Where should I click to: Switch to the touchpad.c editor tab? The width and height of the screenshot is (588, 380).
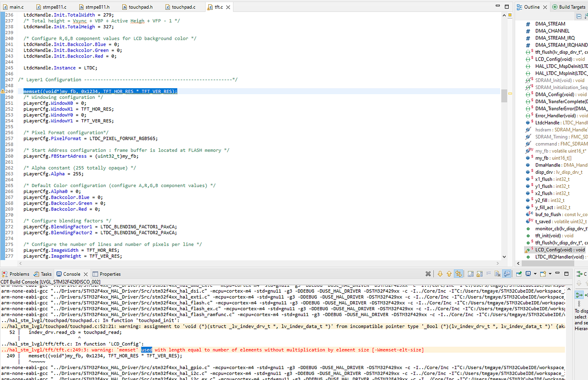pos(183,7)
